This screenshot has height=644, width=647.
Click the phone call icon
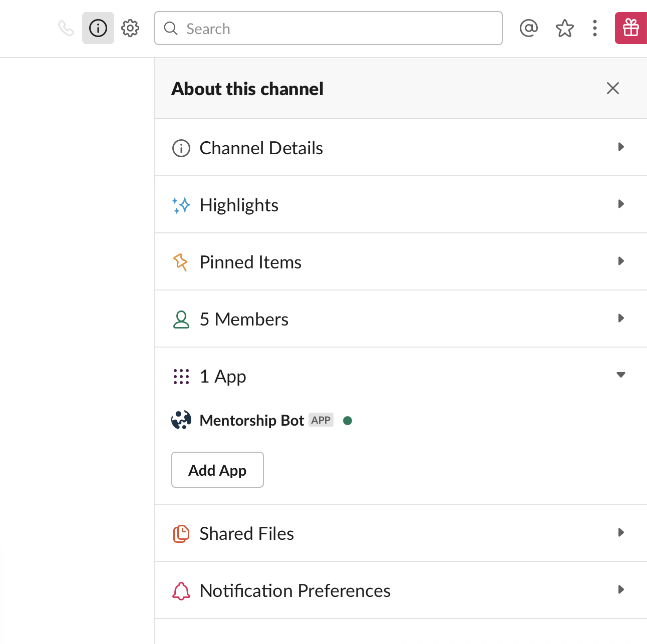(x=66, y=28)
